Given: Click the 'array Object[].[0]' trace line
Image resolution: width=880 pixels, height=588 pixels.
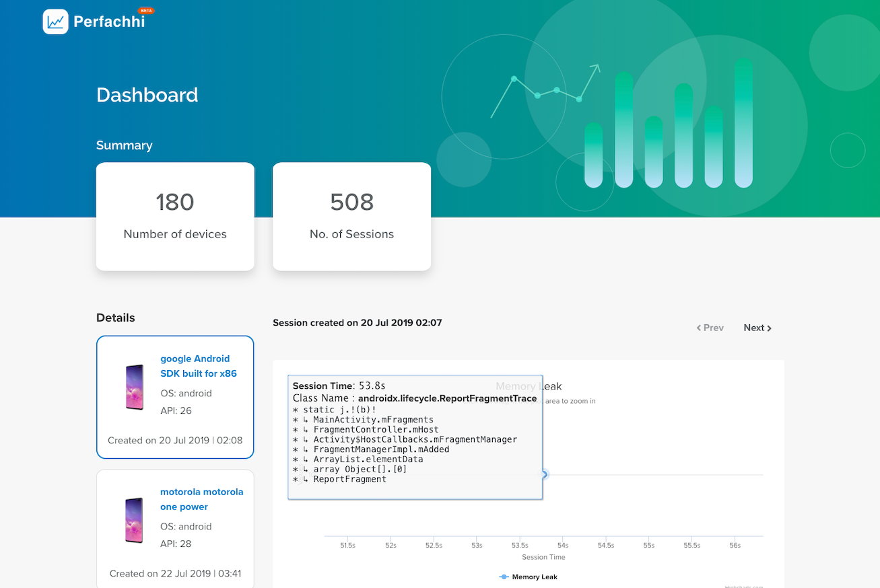Looking at the screenshot, I should (x=350, y=469).
